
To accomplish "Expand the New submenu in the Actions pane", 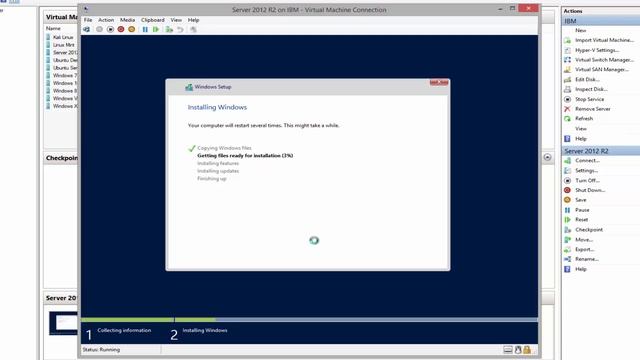I will (580, 31).
